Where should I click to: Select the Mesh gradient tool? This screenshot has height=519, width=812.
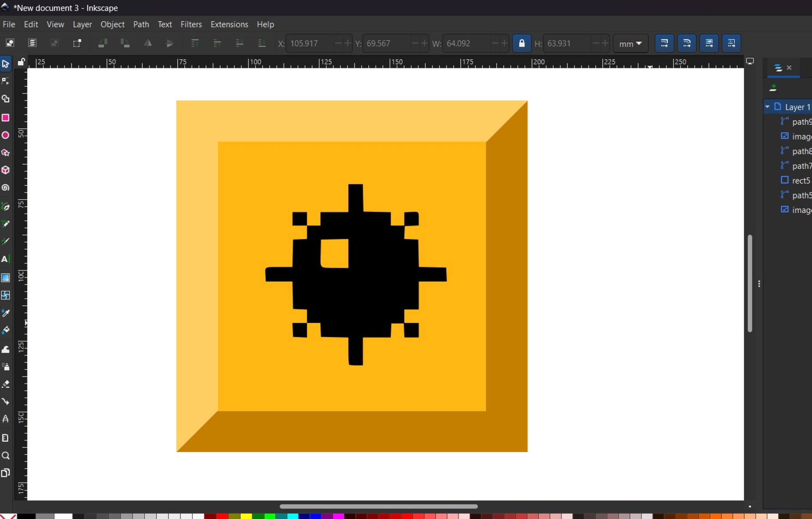[6, 295]
